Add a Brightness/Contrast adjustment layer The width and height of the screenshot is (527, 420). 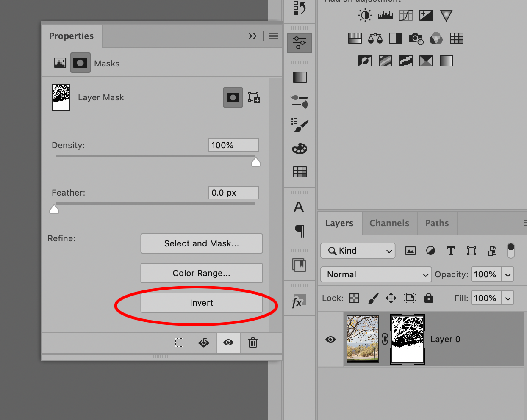click(365, 15)
